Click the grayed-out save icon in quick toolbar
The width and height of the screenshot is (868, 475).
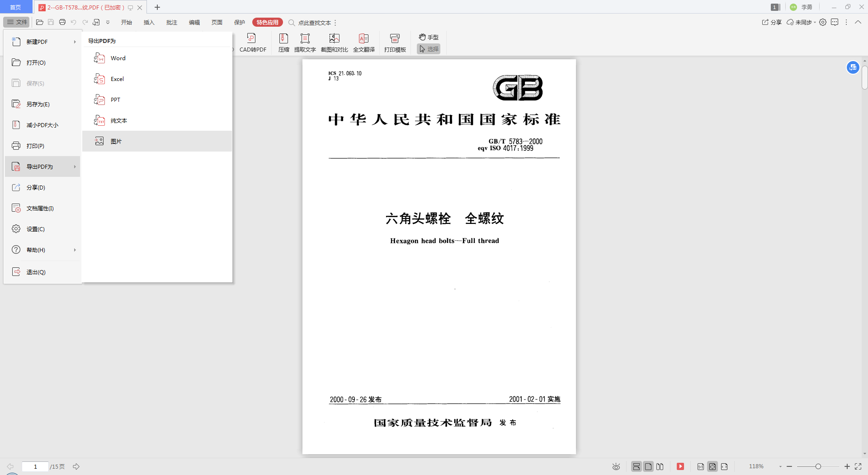[x=51, y=22]
